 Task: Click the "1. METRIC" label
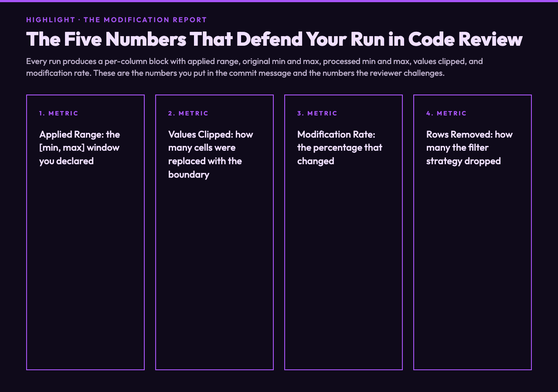(59, 113)
